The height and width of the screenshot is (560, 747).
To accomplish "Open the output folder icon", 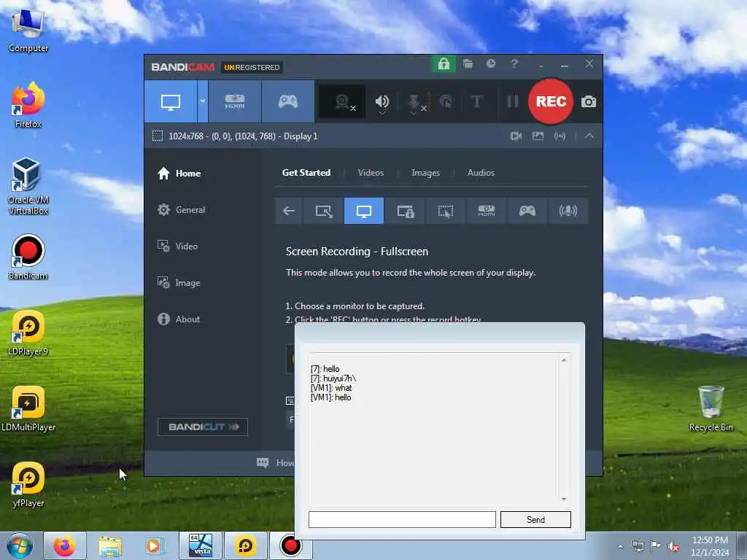I will pyautogui.click(x=468, y=64).
